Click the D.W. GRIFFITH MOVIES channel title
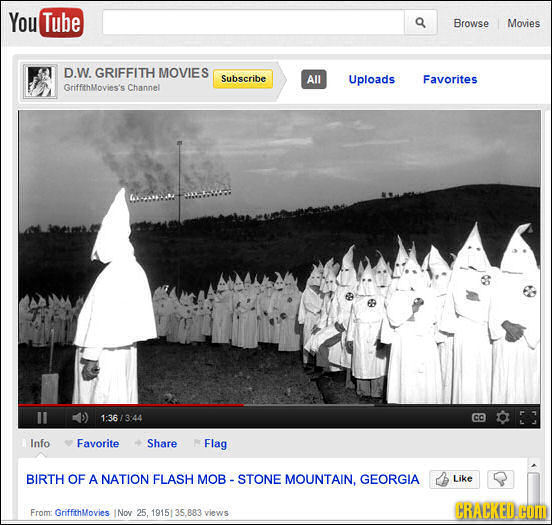The height and width of the screenshot is (525, 552). coord(136,73)
